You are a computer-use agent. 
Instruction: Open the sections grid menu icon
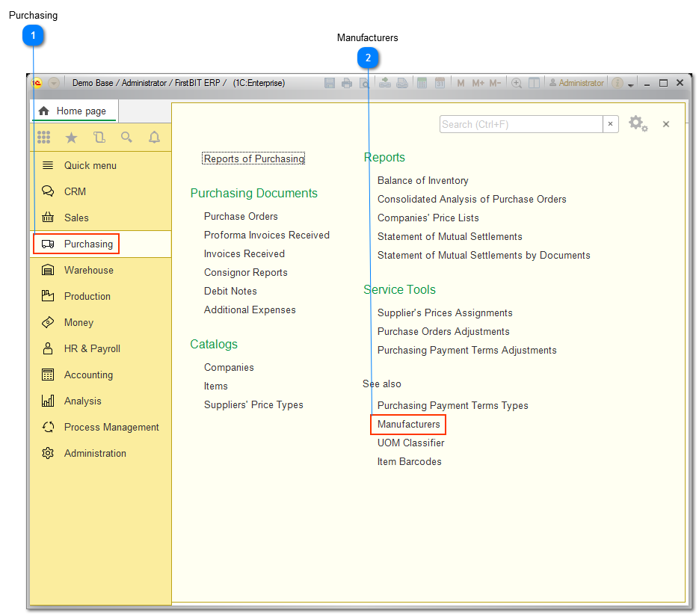pyautogui.click(x=44, y=137)
